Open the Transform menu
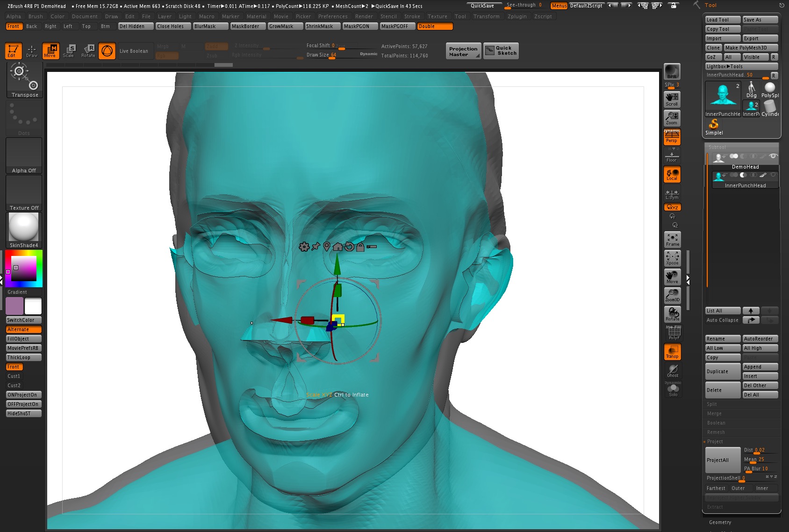Screen dimensions: 789x532 [x=486, y=16]
